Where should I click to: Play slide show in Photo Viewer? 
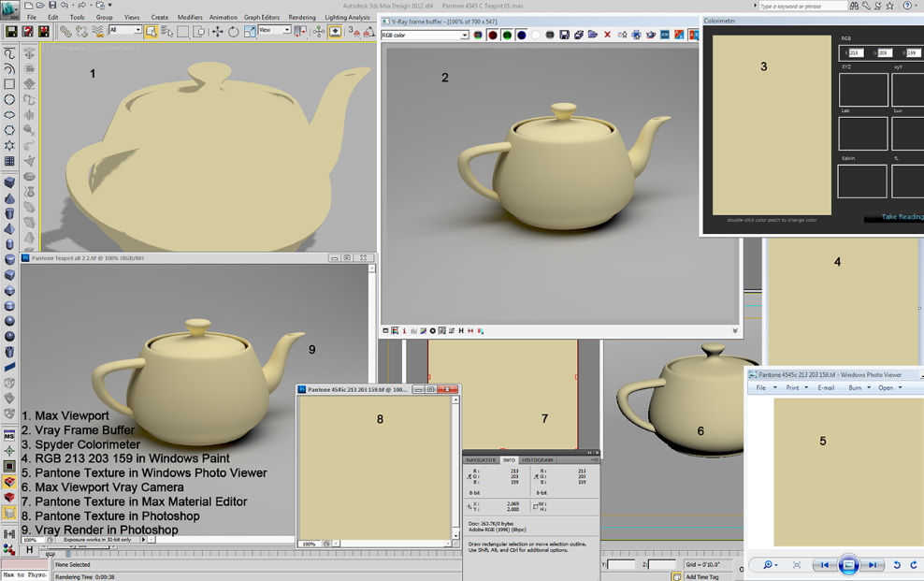click(x=848, y=564)
